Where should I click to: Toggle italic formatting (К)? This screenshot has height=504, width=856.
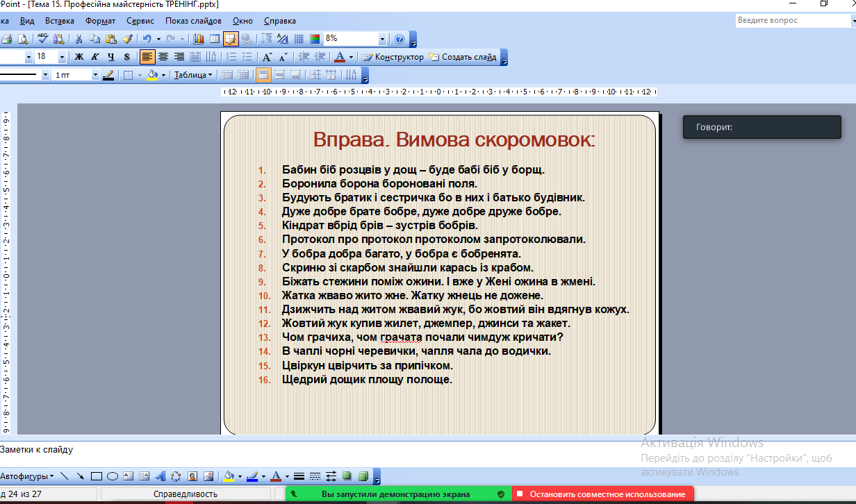tap(94, 57)
